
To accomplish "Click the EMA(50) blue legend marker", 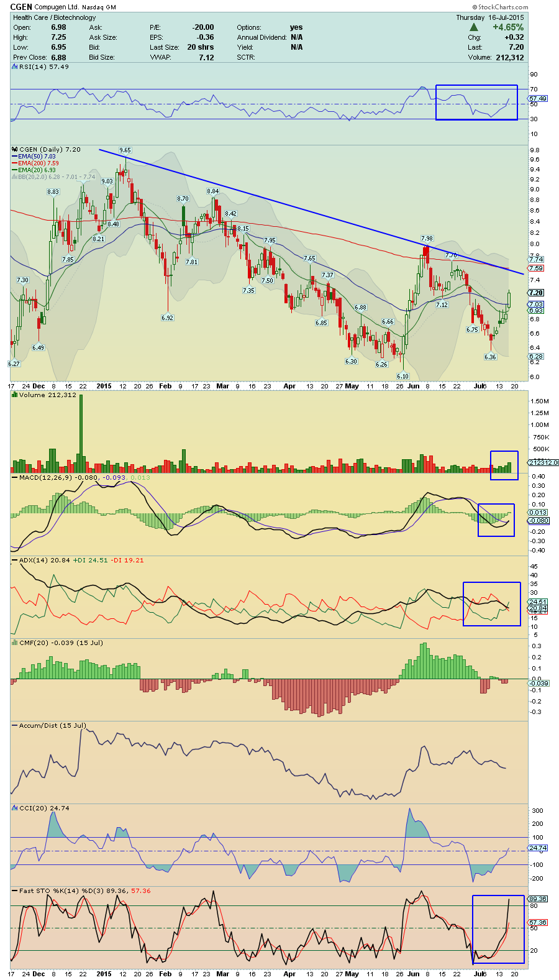I will [x=15, y=157].
